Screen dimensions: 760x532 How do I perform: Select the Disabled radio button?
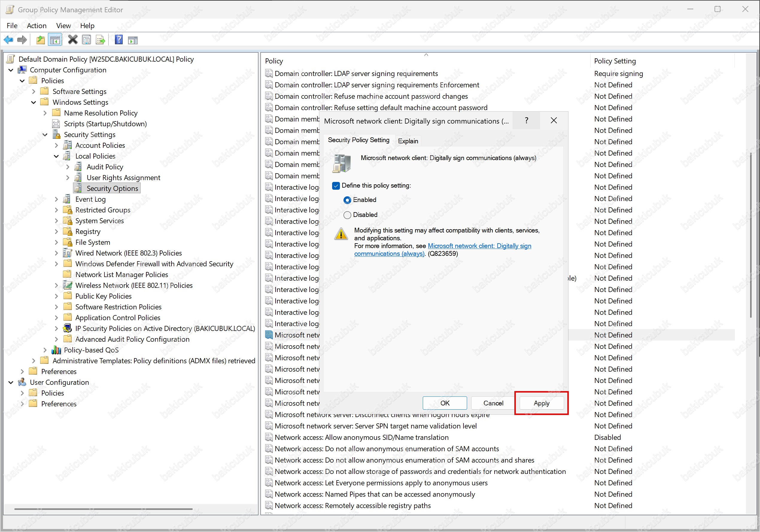click(x=347, y=215)
